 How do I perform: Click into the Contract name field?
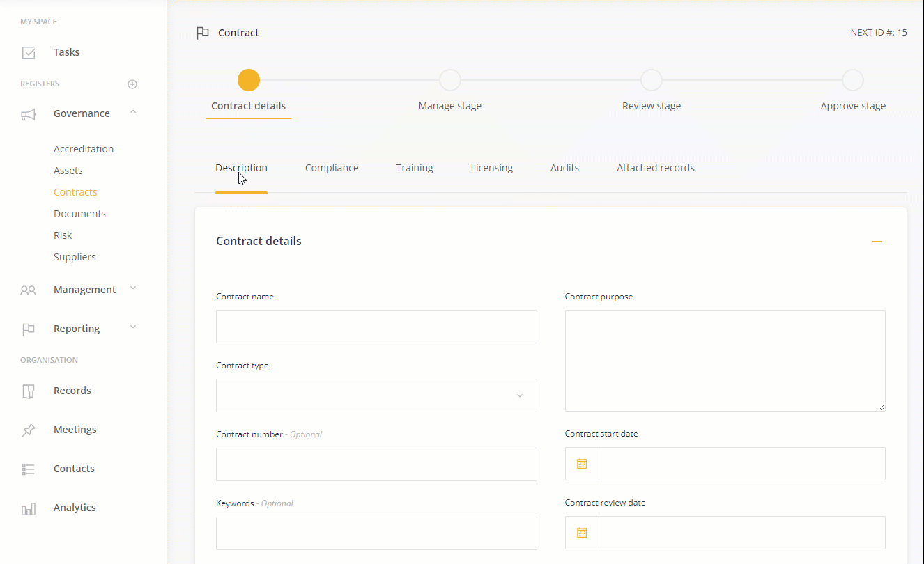point(376,327)
